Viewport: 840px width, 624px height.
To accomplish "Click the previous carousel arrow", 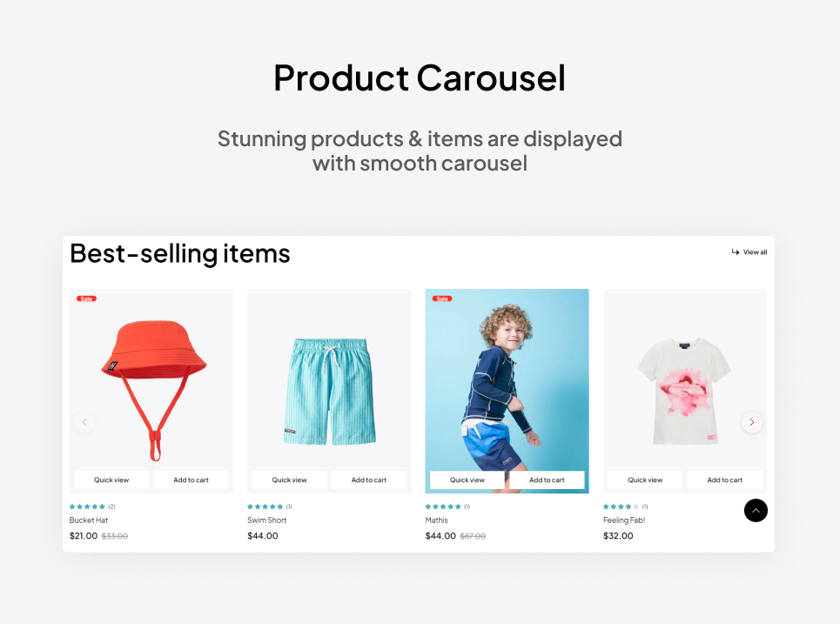I will tap(84, 422).
